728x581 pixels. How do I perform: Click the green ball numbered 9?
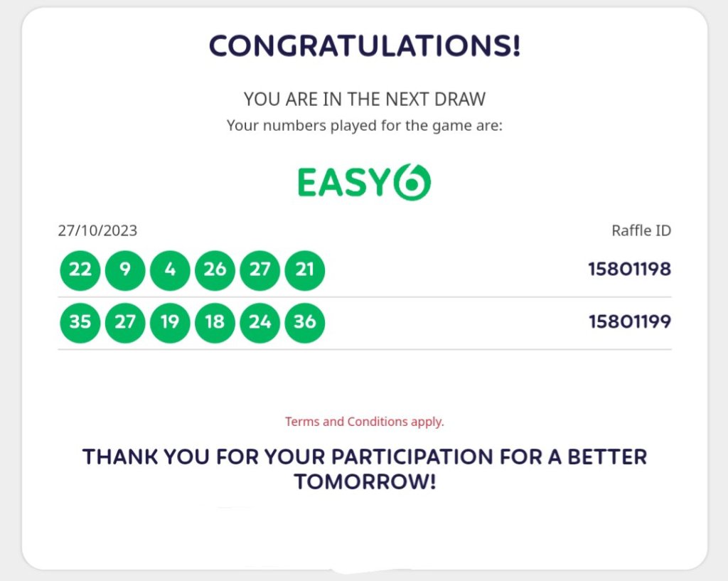(x=125, y=270)
